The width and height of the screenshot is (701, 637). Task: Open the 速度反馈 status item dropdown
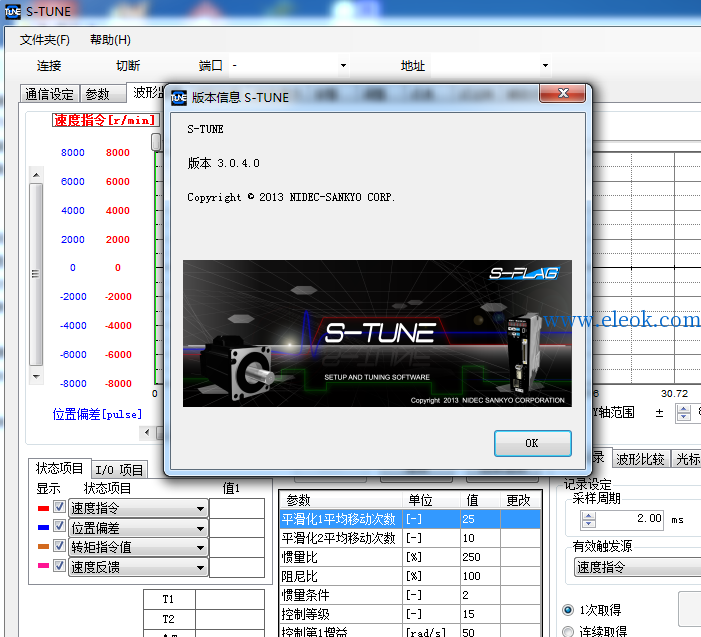tap(138, 567)
